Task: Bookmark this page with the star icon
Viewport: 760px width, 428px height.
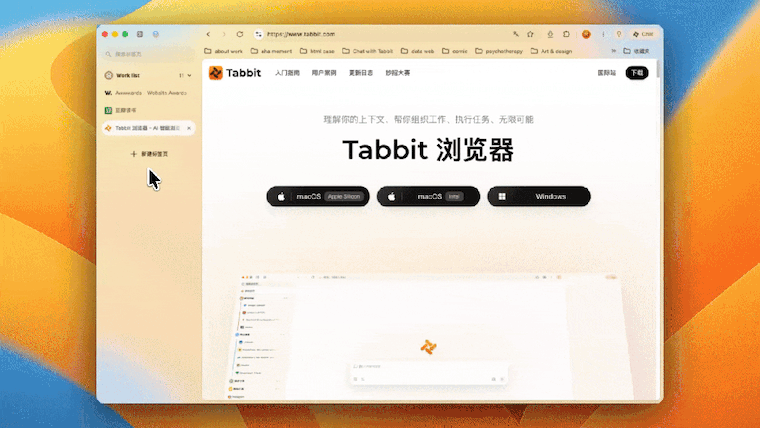Action: [530, 34]
